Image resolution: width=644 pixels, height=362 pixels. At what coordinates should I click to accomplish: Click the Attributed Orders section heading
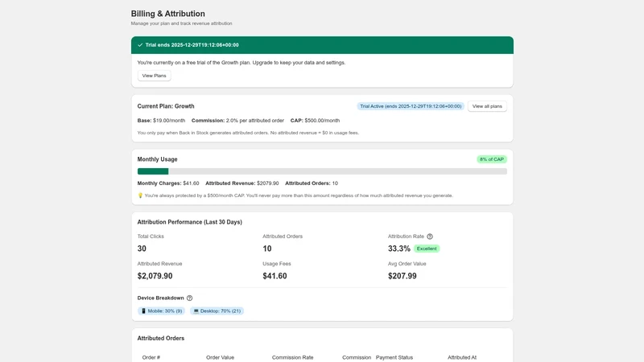(161, 339)
